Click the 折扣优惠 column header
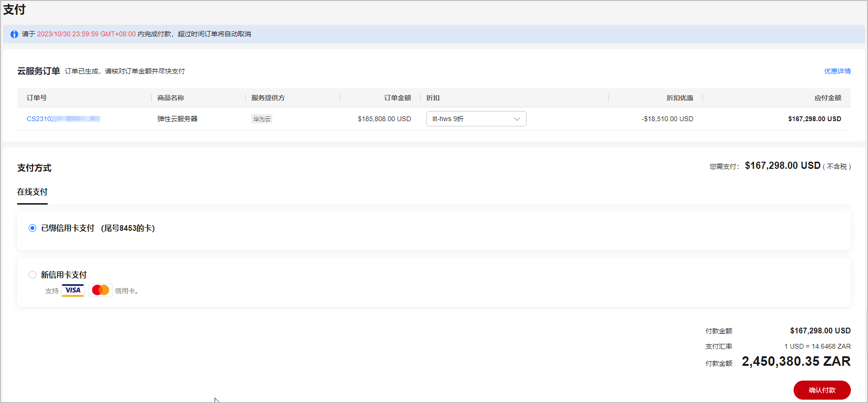The width and height of the screenshot is (868, 403). [680, 98]
